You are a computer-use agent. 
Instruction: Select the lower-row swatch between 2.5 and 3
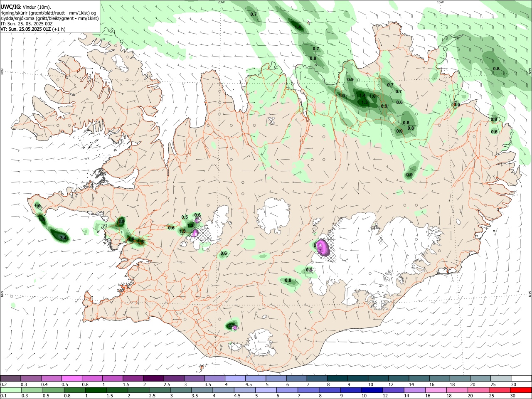click(159, 390)
